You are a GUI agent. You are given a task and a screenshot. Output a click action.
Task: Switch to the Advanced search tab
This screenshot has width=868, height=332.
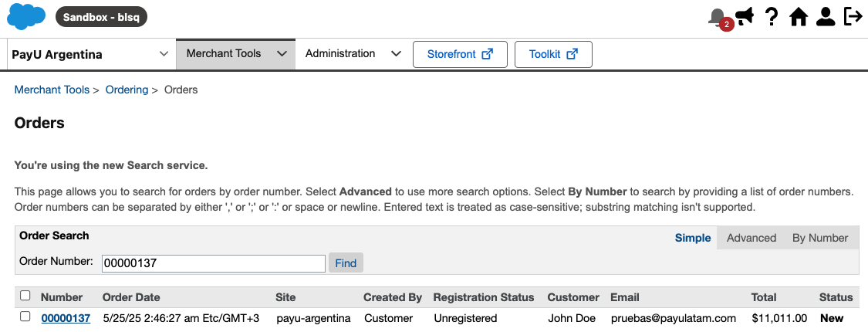click(x=751, y=238)
